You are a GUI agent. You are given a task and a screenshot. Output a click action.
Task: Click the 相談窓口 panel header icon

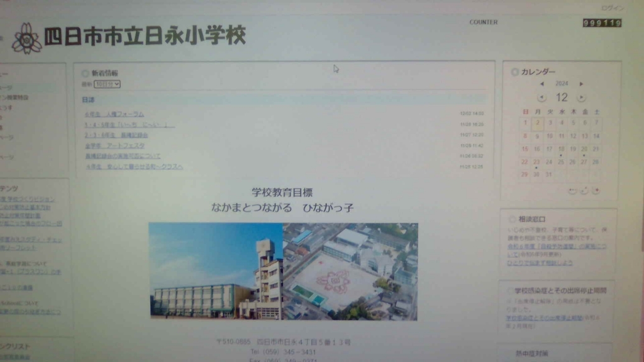(512, 219)
